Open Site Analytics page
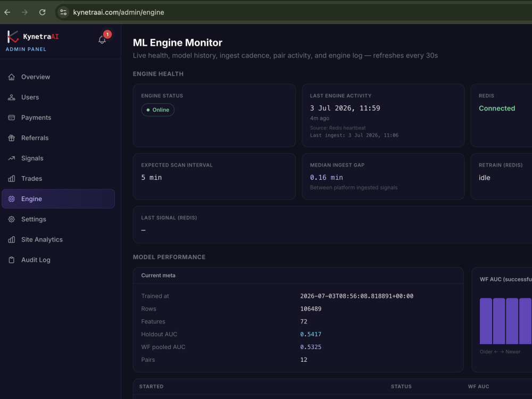This screenshot has width=532, height=399. 58,239
